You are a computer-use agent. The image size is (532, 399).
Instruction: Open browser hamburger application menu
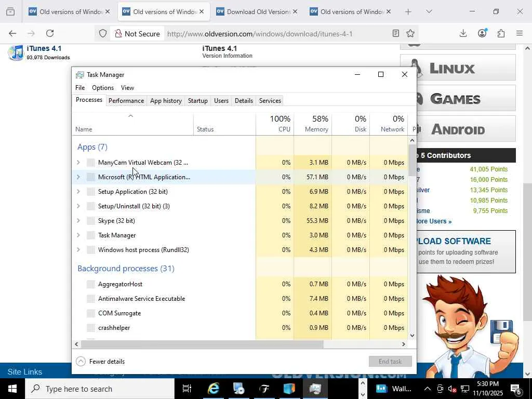[520, 33]
